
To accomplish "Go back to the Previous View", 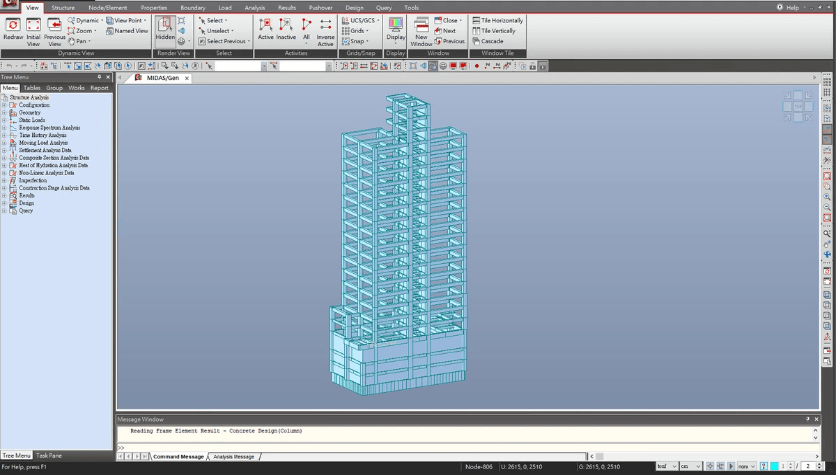I will click(x=54, y=29).
